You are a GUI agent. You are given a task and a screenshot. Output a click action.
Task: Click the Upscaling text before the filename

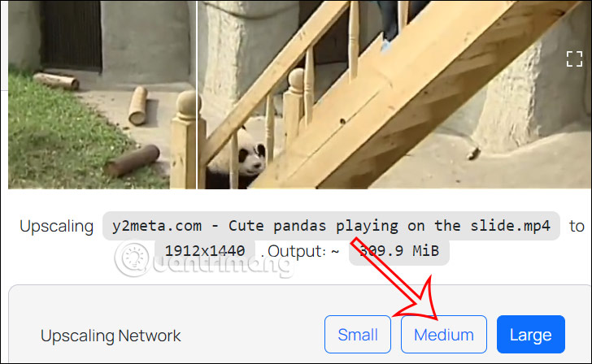[x=57, y=227]
